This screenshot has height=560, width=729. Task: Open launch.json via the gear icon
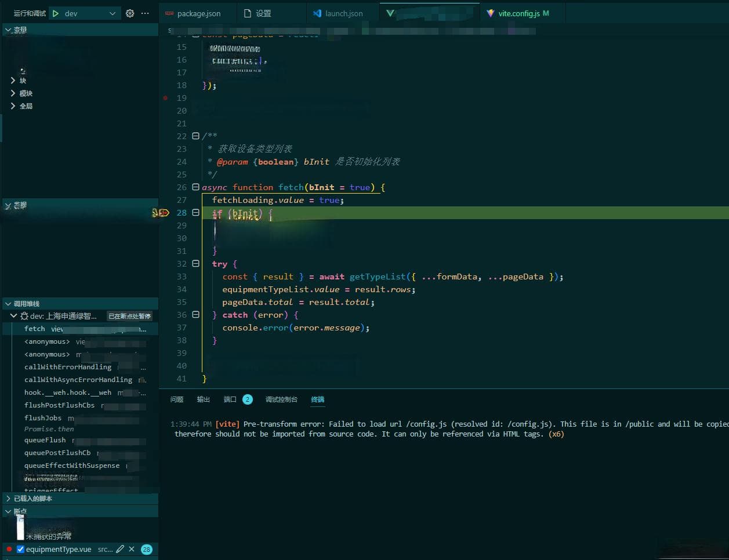click(x=130, y=13)
